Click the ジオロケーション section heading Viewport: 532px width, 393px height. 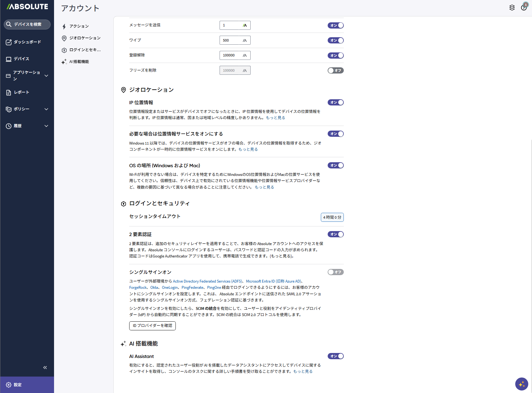[152, 90]
